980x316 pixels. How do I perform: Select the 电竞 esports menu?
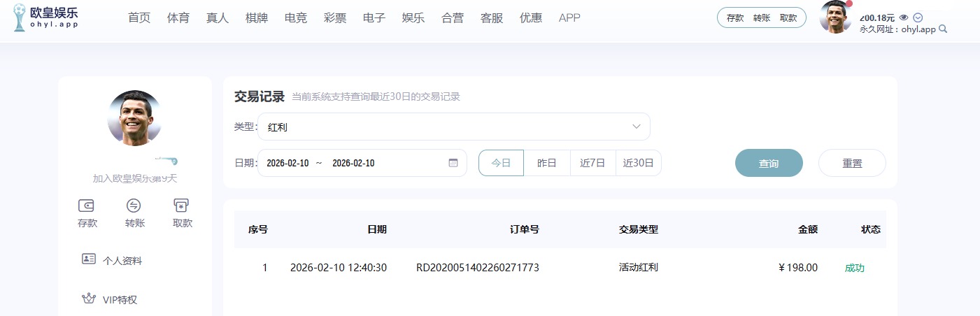tap(296, 18)
